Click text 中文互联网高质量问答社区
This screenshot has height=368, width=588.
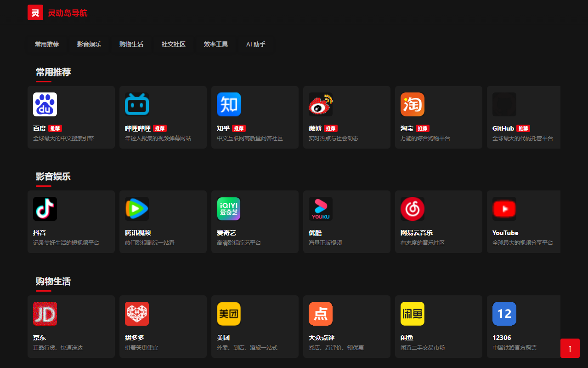point(250,138)
